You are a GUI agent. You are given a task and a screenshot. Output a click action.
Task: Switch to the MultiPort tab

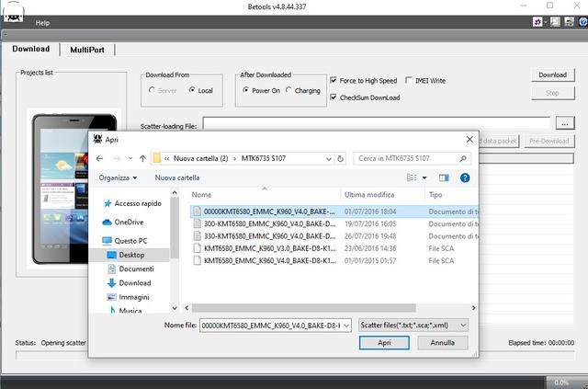[87, 50]
